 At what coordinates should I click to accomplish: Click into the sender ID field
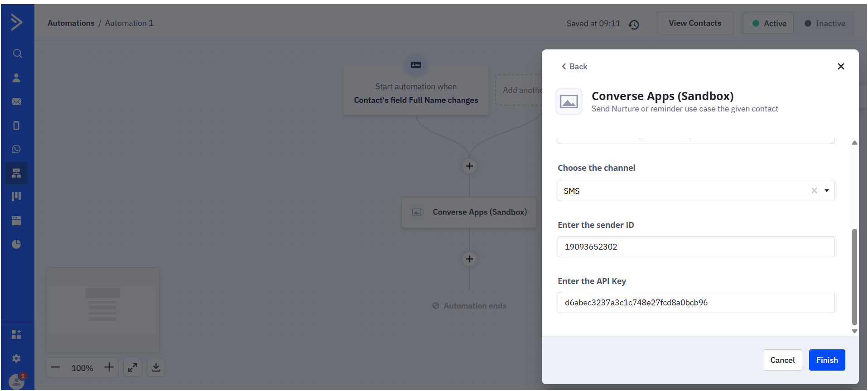coord(695,247)
